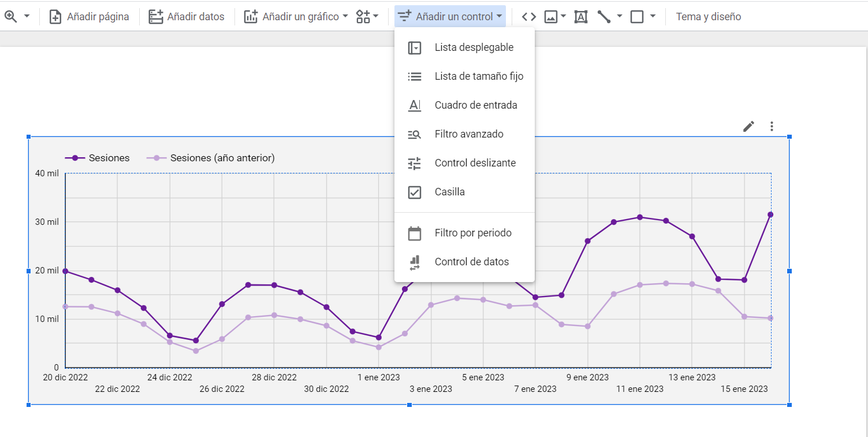The image size is (868, 437).
Task: Select Filtro por periodo menu option
Action: (x=473, y=233)
